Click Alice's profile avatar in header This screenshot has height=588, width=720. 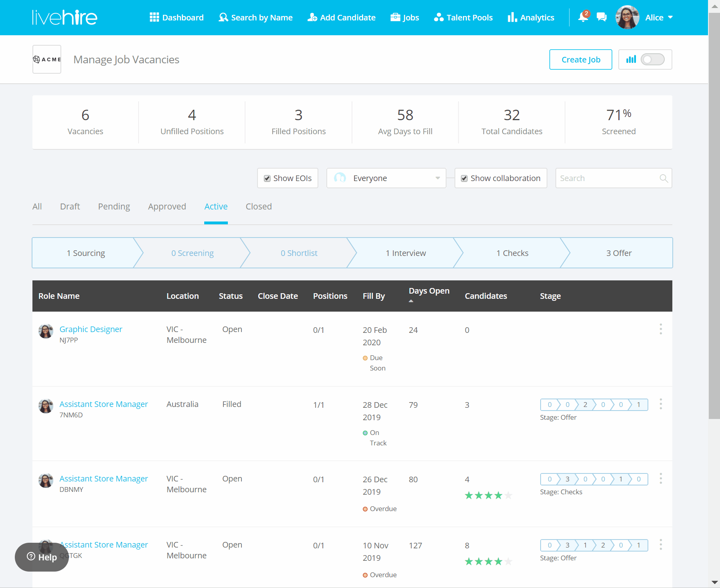pyautogui.click(x=627, y=17)
